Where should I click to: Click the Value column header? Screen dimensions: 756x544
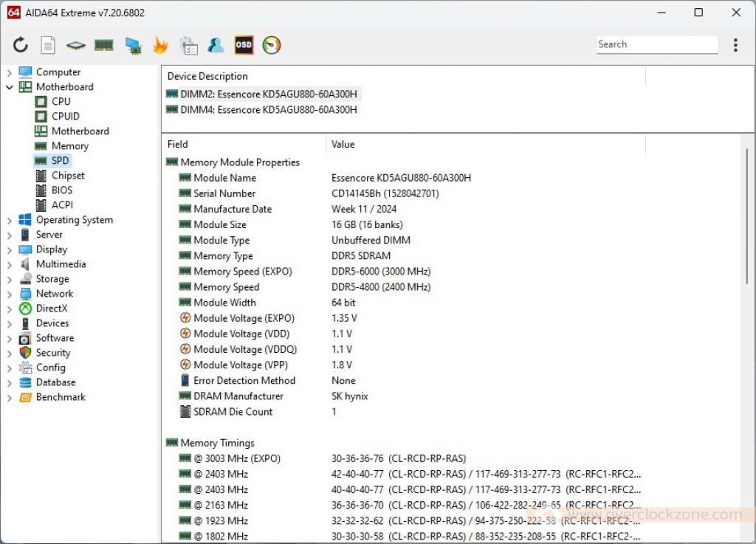[x=343, y=145]
